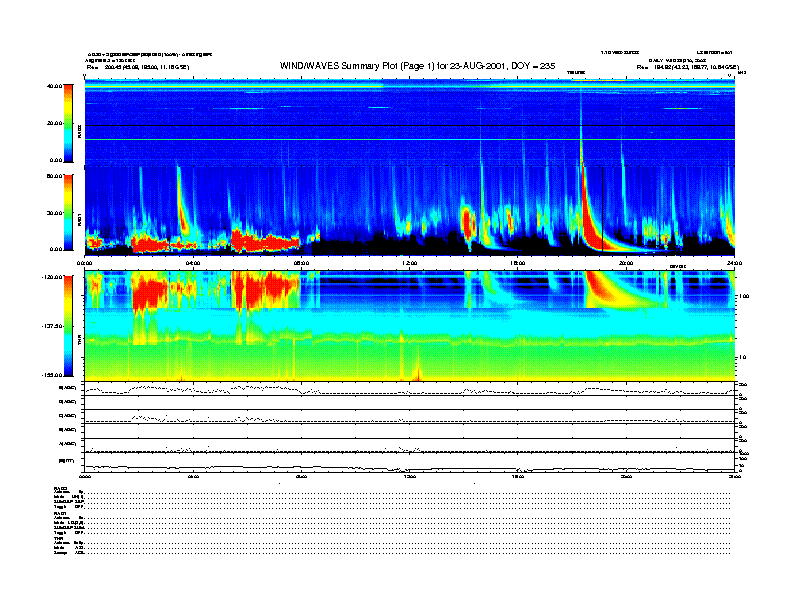Click the -155.00 label on TNR scale
Image resolution: width=792 pixels, height=612 pixels.
click(52, 375)
